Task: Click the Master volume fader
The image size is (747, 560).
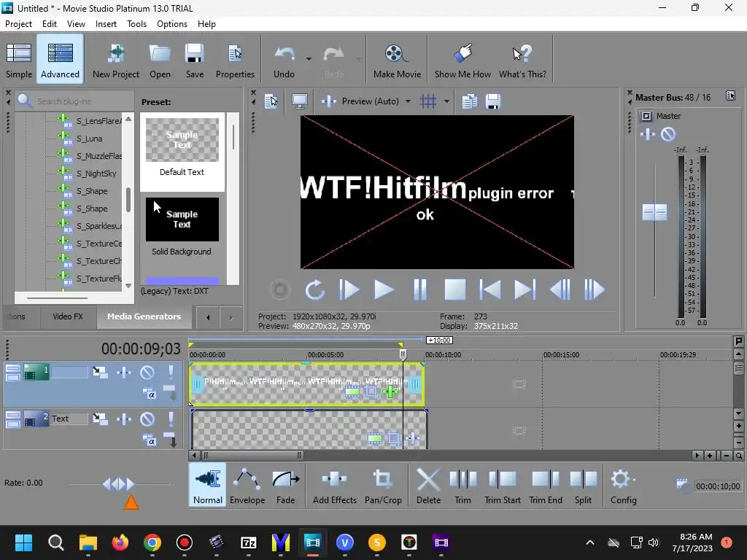Action: click(x=654, y=212)
